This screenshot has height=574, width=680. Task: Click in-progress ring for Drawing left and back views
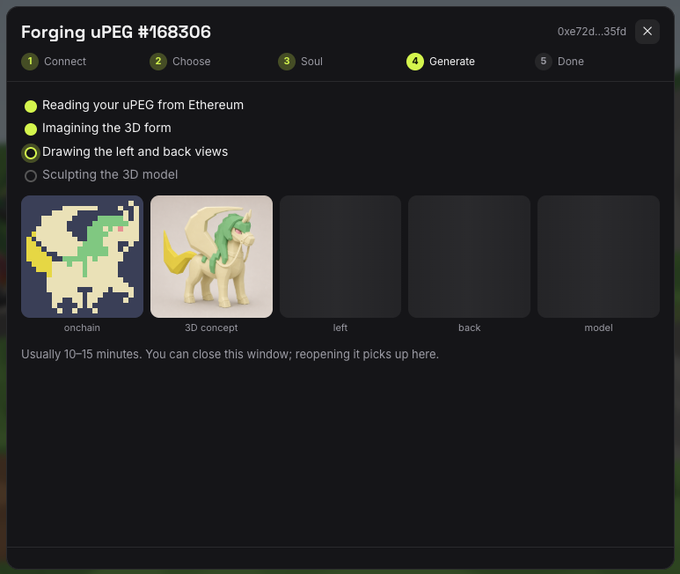[30, 153]
